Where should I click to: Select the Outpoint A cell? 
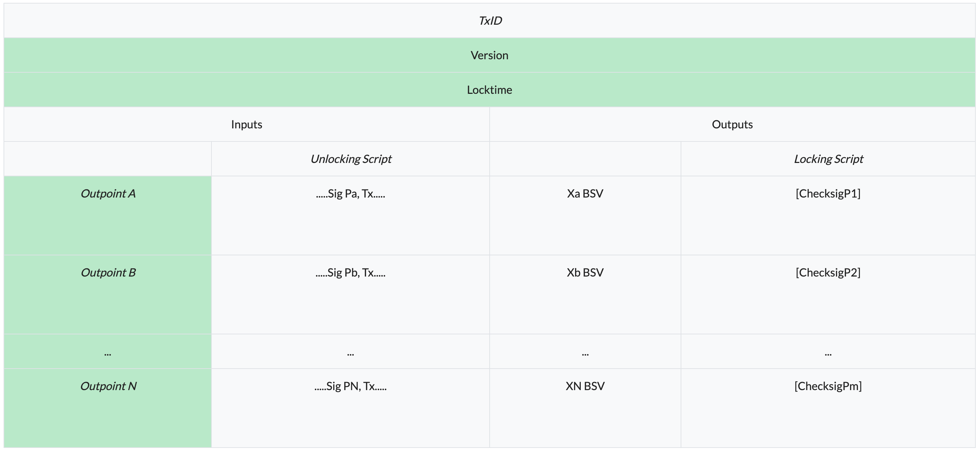pos(108,194)
